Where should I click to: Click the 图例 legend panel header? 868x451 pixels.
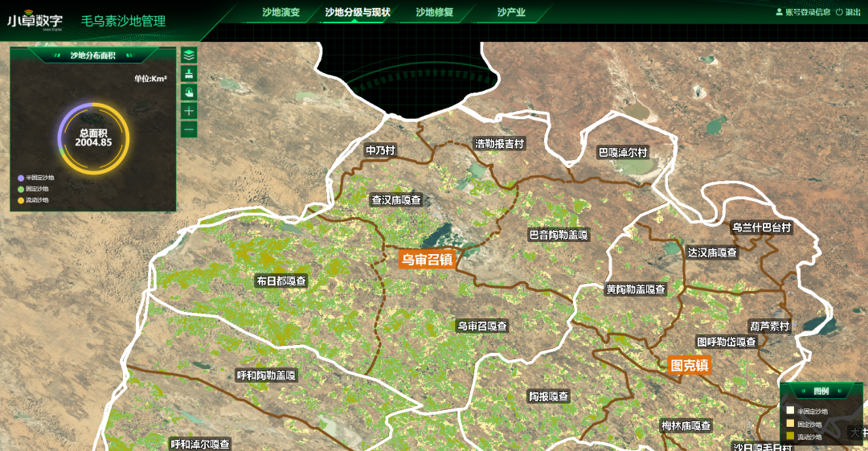point(821,392)
